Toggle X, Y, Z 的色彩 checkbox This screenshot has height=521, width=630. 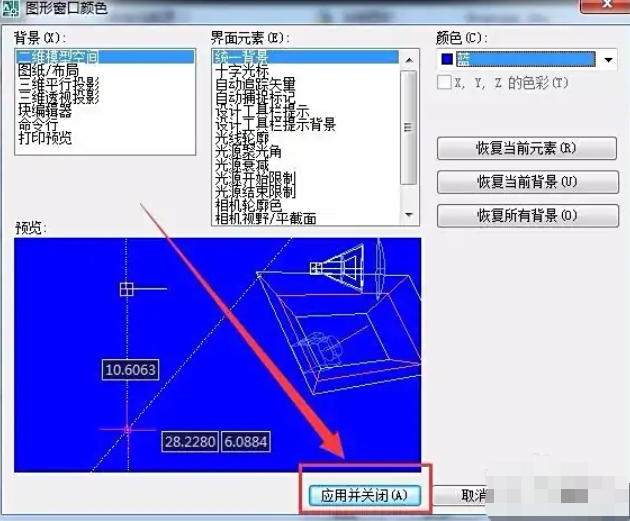(445, 83)
